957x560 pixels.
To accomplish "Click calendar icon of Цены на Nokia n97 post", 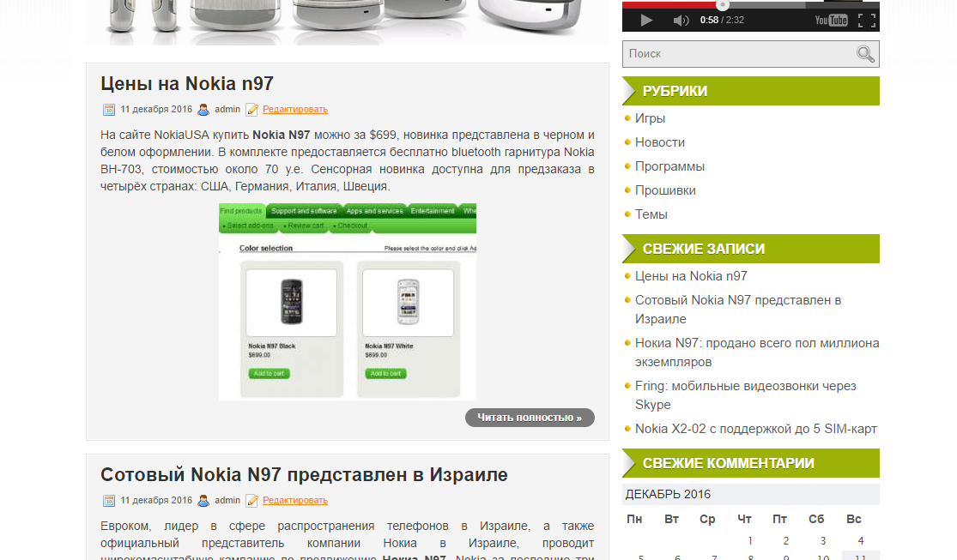I will click(x=109, y=110).
